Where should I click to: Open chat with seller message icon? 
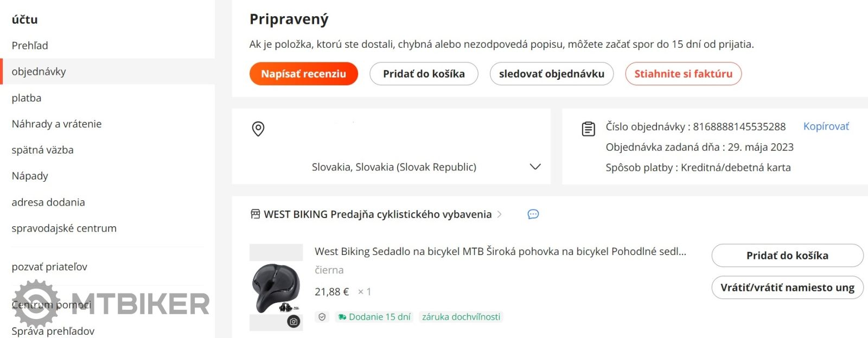point(533,214)
